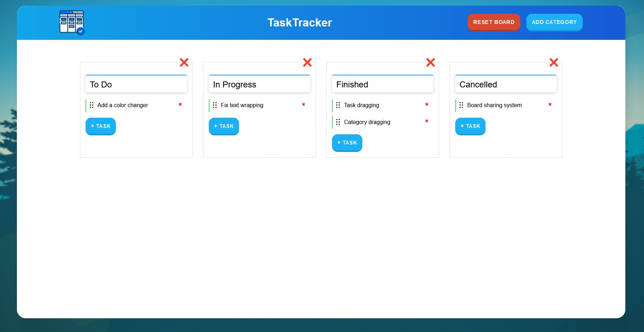The width and height of the screenshot is (644, 332).
Task: Delete the 'Fix text wrapping' task
Action: pyautogui.click(x=304, y=104)
